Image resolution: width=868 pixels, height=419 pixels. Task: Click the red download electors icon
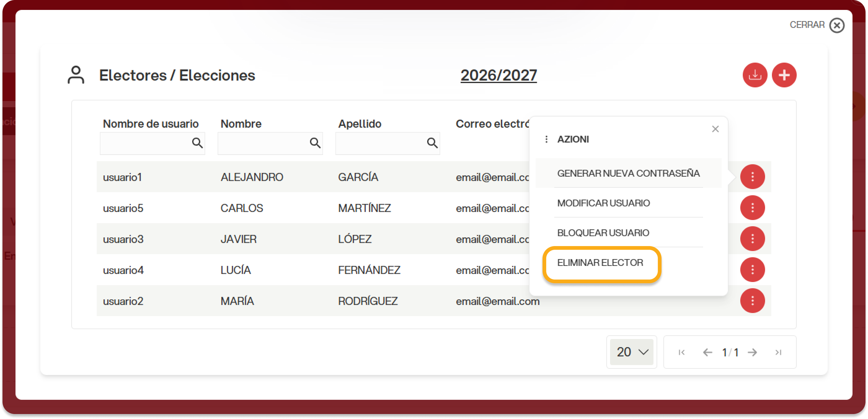pyautogui.click(x=755, y=75)
